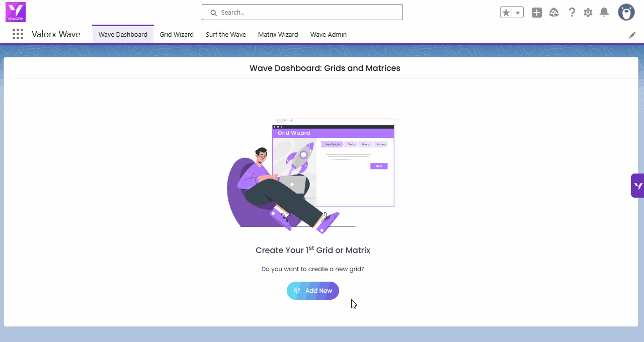
Task: Select the Matrix Wizard tab
Action: (x=278, y=35)
